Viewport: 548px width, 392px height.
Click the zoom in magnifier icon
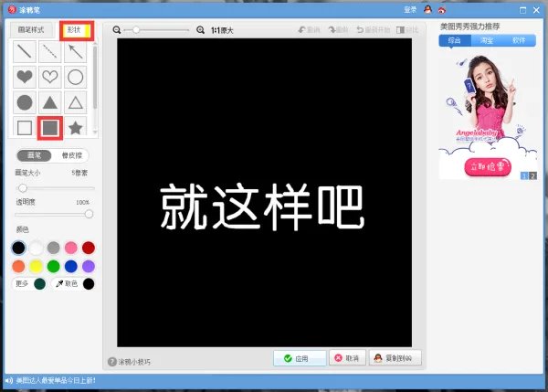[200, 30]
